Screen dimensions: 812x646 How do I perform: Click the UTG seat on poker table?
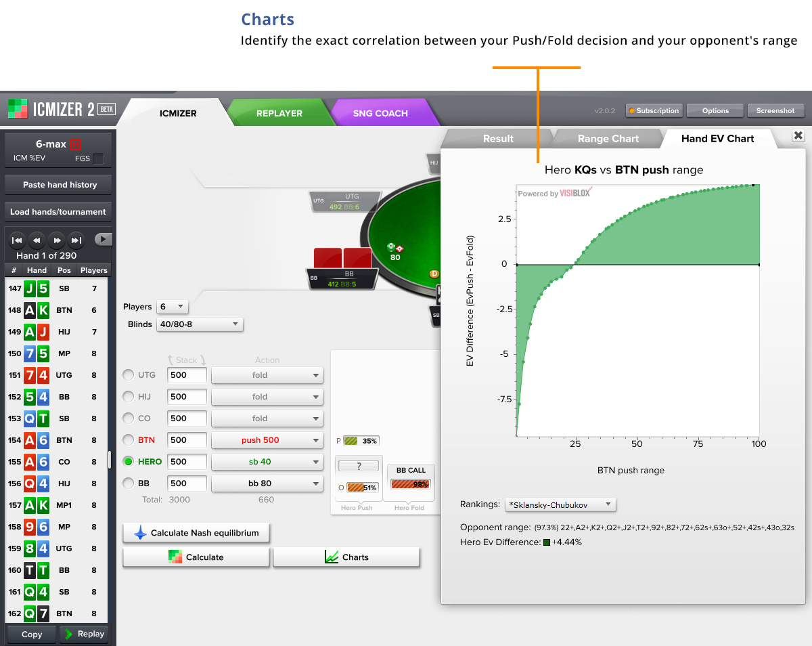[x=344, y=202]
